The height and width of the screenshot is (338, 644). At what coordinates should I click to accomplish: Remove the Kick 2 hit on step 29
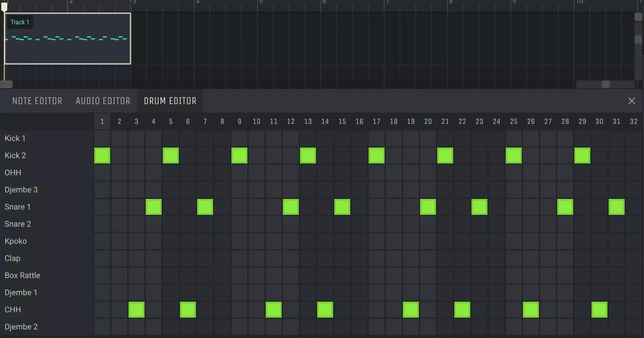click(582, 155)
